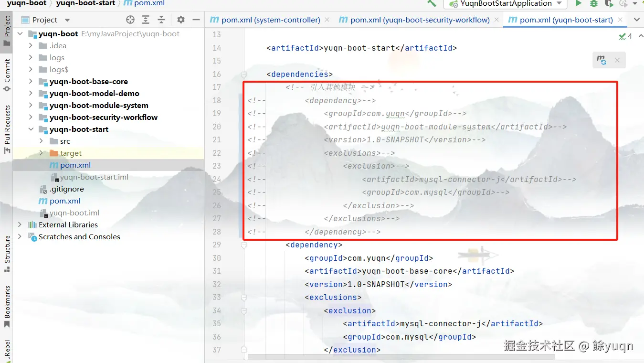Close the pom.xml (yuqn-boot-start) tab
Viewport: 644px width, 363px height.
620,20
